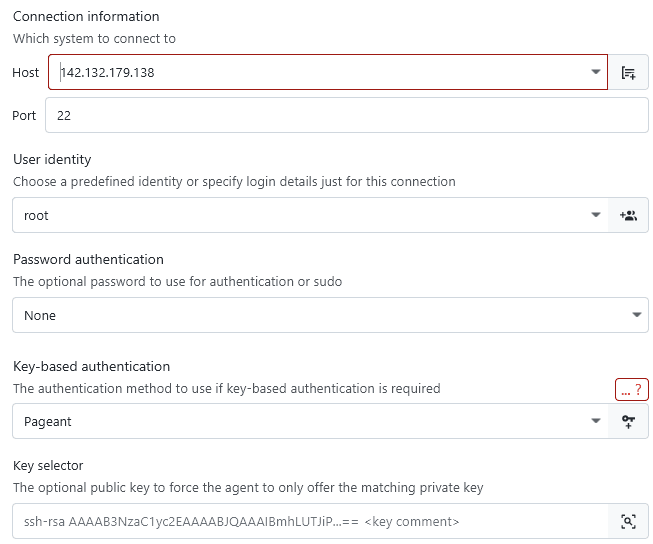This screenshot has height=544, width=653.
Task: Click the add key icon beside Pageant
Action: click(628, 421)
